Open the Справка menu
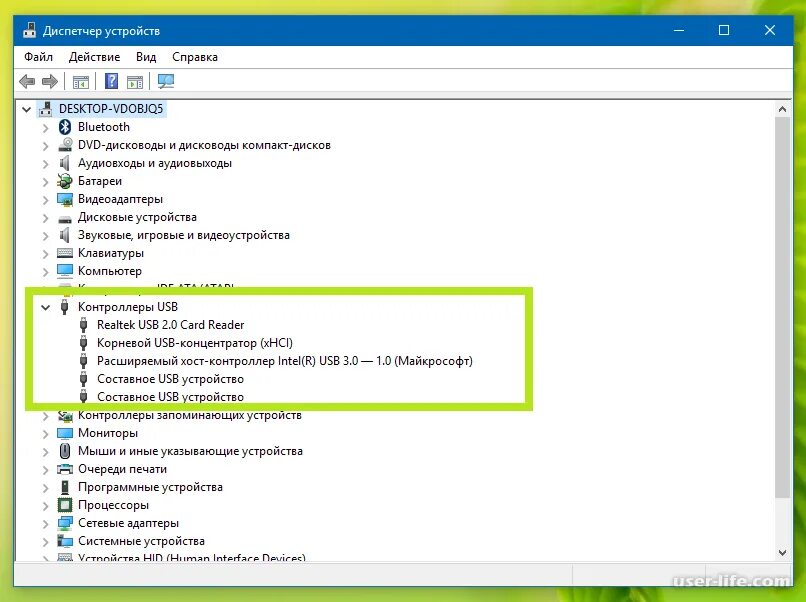806x602 pixels. 195,57
